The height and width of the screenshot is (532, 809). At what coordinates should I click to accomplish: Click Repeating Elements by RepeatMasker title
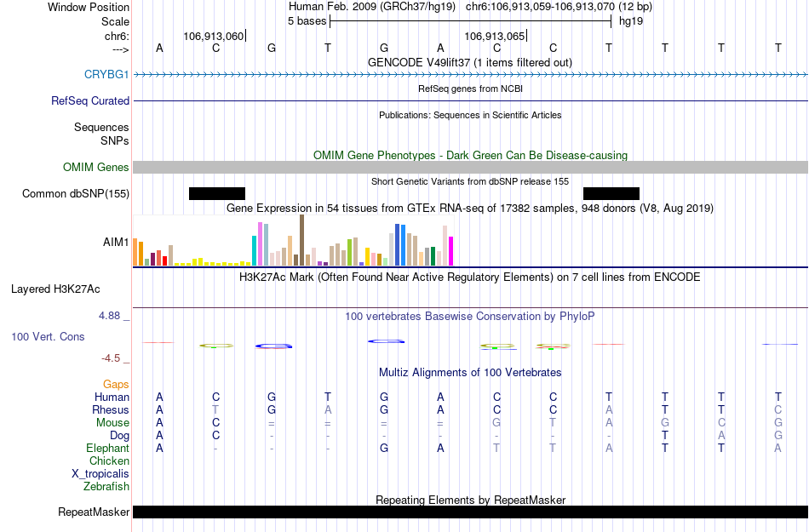(x=470, y=500)
